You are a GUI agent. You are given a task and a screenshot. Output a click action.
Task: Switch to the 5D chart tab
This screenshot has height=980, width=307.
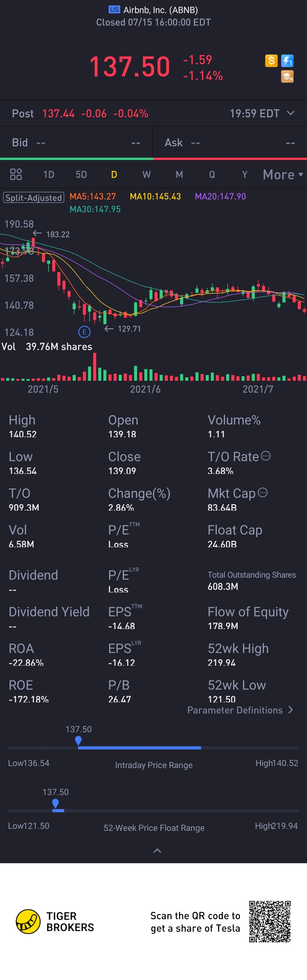tap(81, 175)
